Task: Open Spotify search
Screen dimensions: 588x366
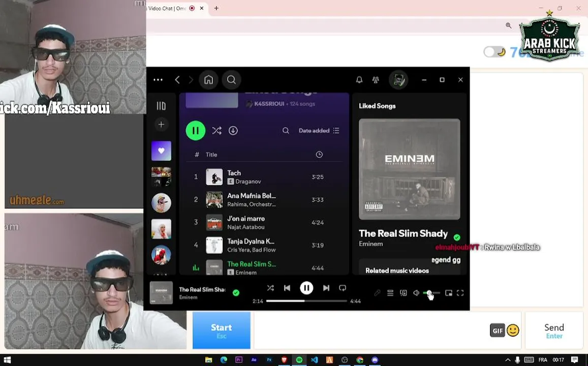Action: coord(231,80)
